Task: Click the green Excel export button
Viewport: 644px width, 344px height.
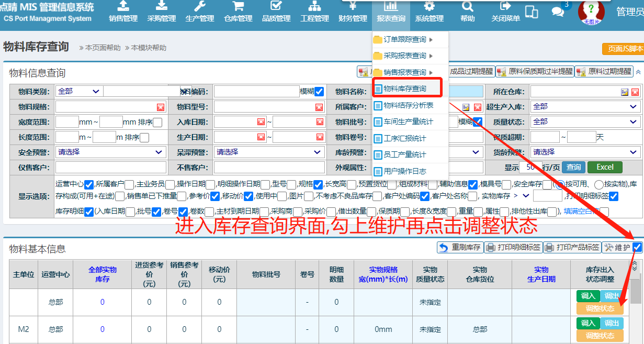Action: [x=605, y=168]
